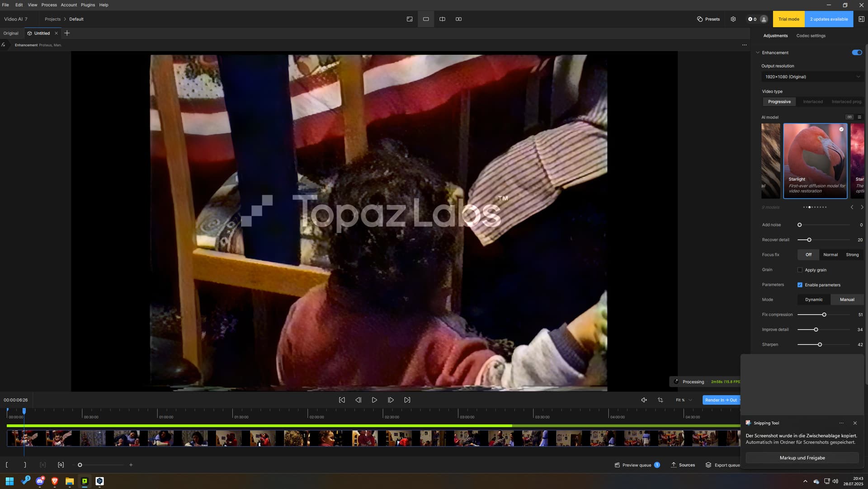The height and width of the screenshot is (489, 868).
Task: Open the Adjustments tab
Action: coord(775,36)
